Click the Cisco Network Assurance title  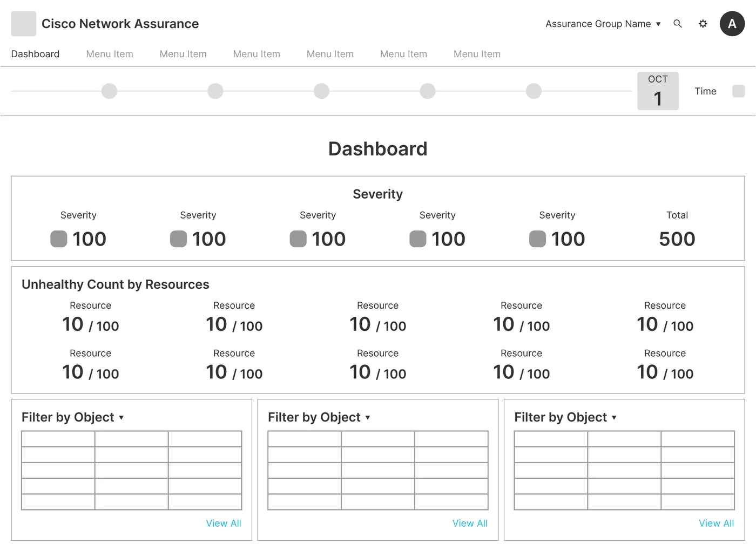coord(120,24)
